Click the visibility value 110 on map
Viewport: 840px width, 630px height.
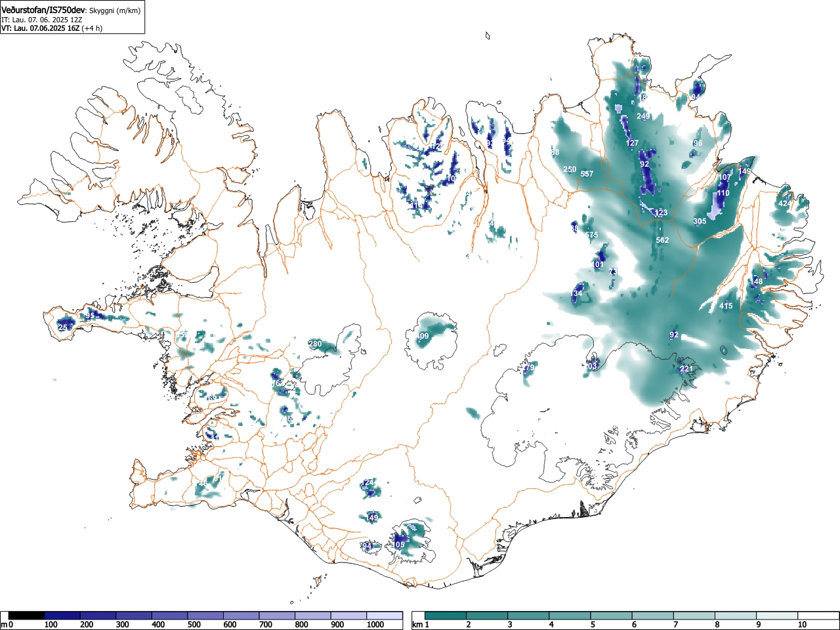point(723,194)
